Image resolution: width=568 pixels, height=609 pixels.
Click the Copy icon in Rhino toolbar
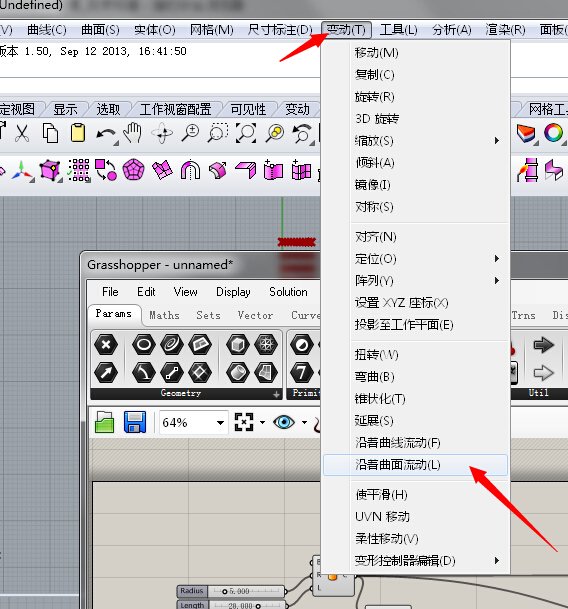[50, 134]
